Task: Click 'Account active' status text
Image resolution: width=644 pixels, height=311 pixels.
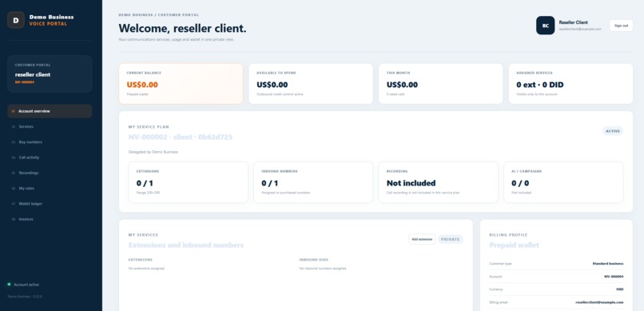Action: (26, 285)
